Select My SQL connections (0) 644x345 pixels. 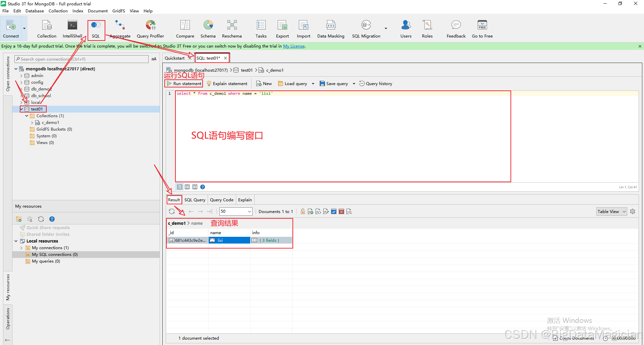[55, 255]
